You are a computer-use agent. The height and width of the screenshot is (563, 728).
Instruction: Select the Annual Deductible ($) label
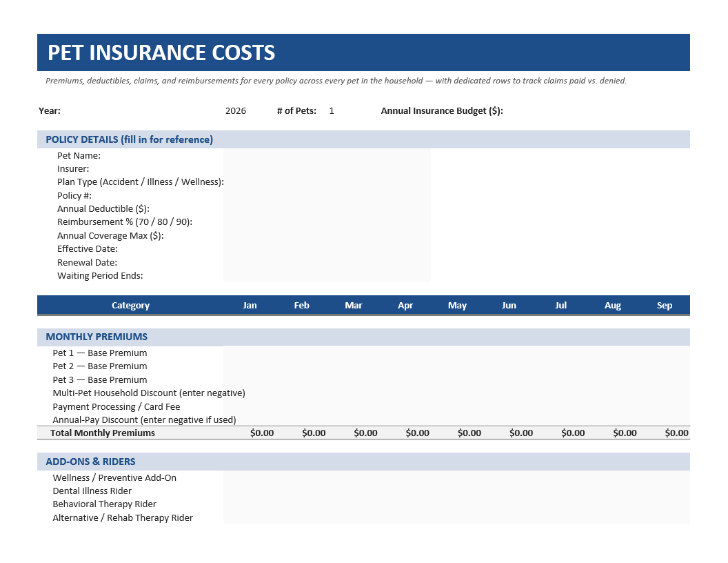(103, 208)
